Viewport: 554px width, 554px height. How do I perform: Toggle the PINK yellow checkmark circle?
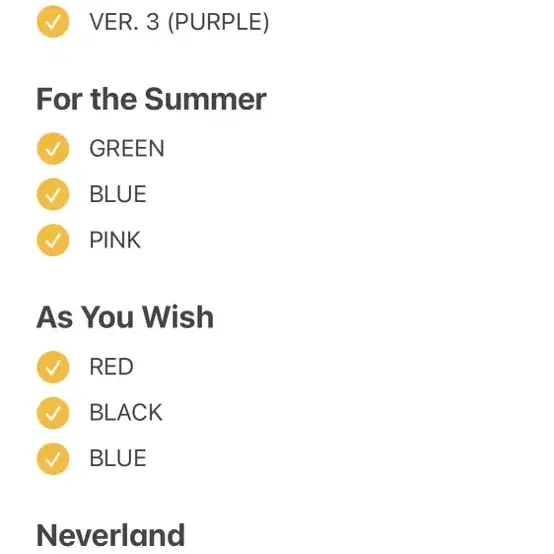(x=53, y=240)
